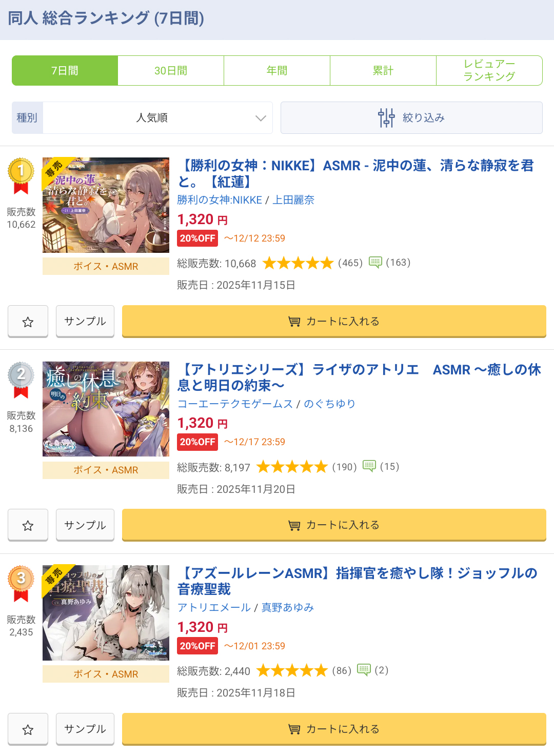Click cart icon on the Ryza add-to-cart button
The width and height of the screenshot is (554, 756).
pos(294,525)
